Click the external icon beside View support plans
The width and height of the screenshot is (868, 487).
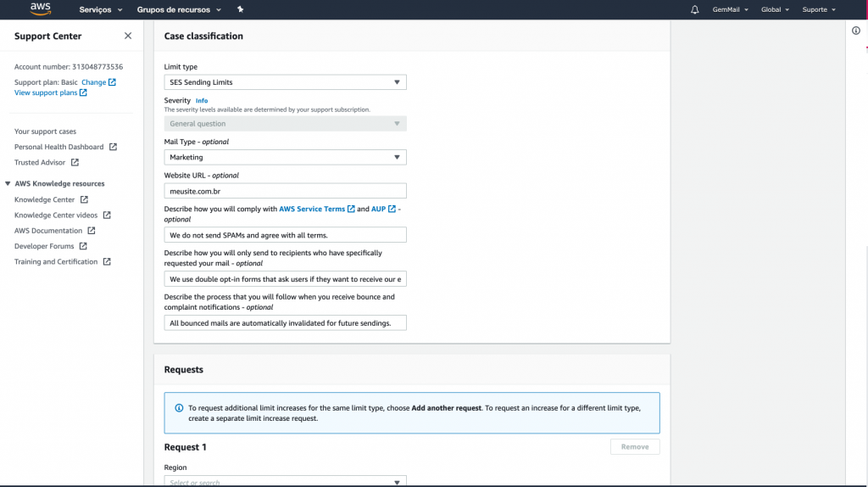[x=83, y=92]
